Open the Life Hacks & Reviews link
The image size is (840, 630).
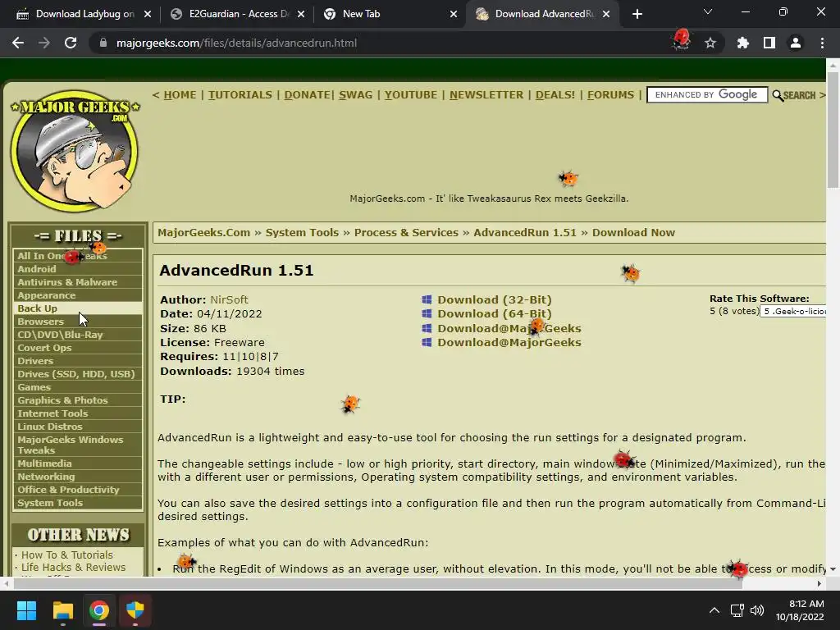pyautogui.click(x=73, y=568)
